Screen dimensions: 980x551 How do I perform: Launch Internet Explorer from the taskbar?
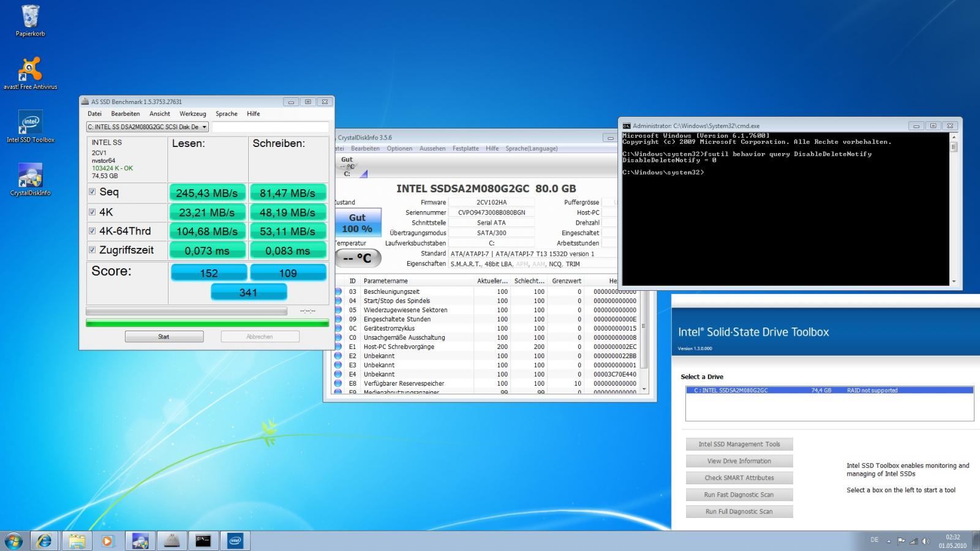point(44,541)
